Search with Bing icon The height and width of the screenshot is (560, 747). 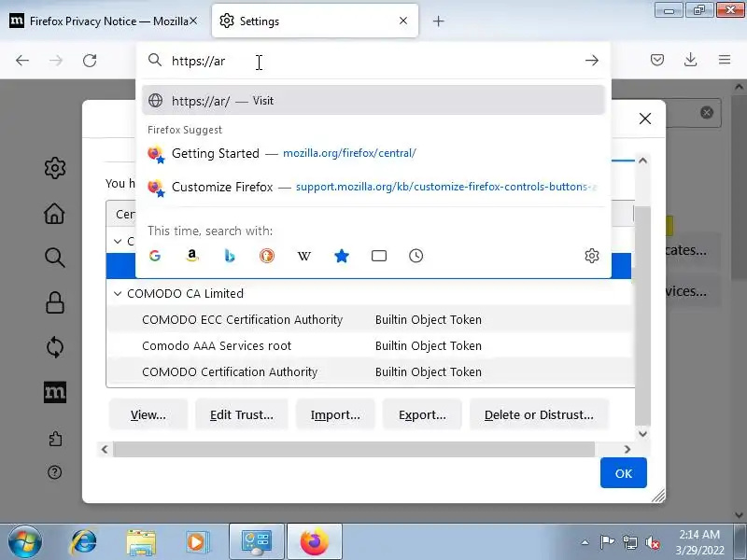point(230,256)
